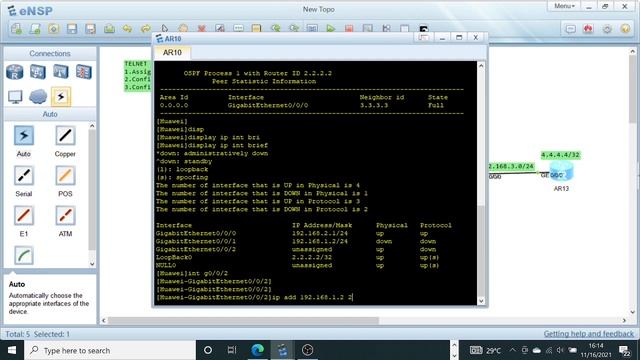
Task: Click the red Delete X icon
Action: 201,29
